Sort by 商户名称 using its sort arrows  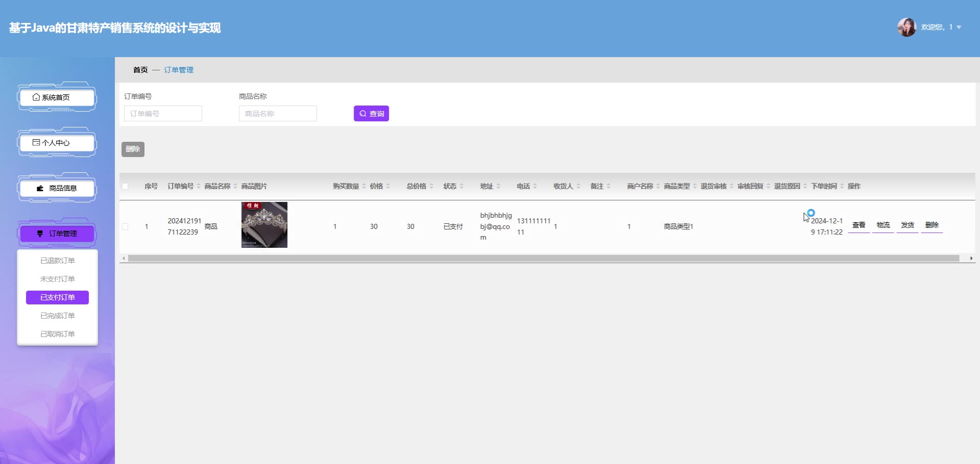(x=658, y=186)
